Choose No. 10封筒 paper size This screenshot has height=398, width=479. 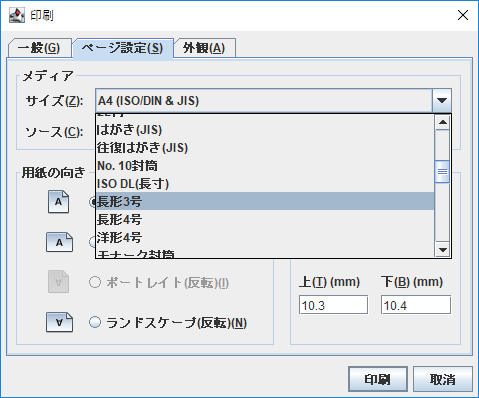point(265,166)
